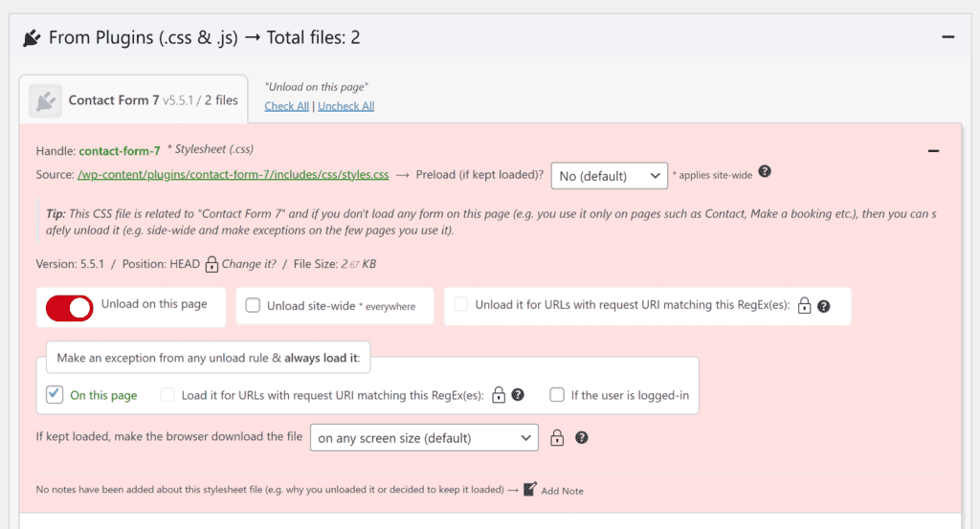Click the Contact Form 7 plugin thumbnail icon

pyautogui.click(x=45, y=100)
